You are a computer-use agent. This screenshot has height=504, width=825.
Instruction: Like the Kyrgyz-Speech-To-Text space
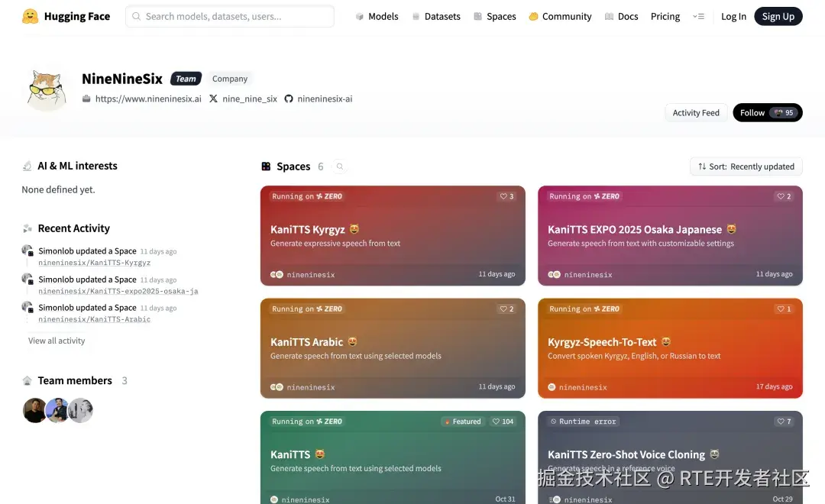[784, 309]
